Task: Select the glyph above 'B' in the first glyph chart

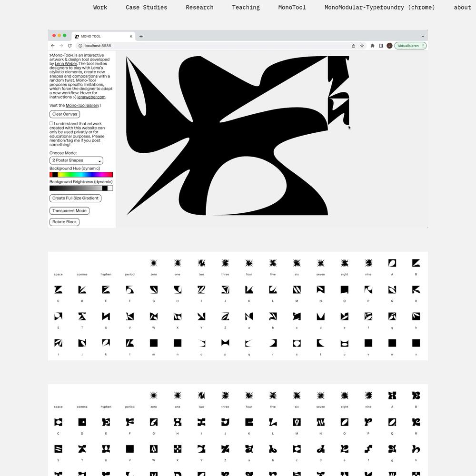Action: [x=416, y=263]
